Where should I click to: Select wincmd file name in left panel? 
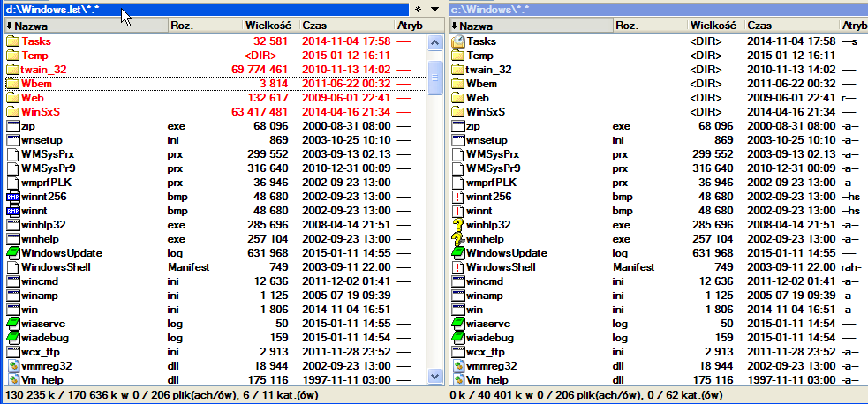click(38, 281)
